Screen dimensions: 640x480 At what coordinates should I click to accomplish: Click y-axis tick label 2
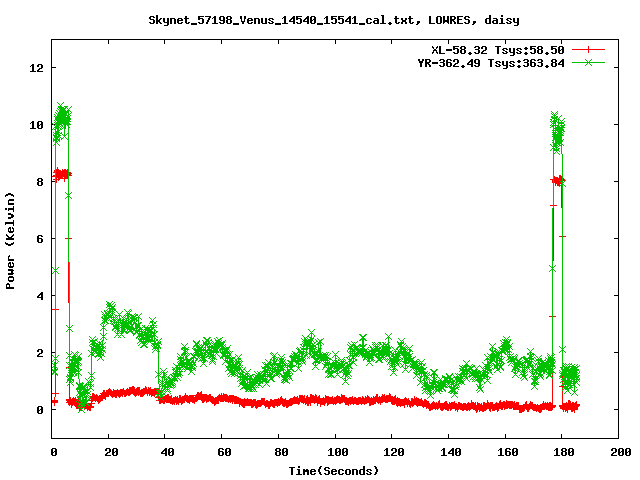tap(40, 353)
